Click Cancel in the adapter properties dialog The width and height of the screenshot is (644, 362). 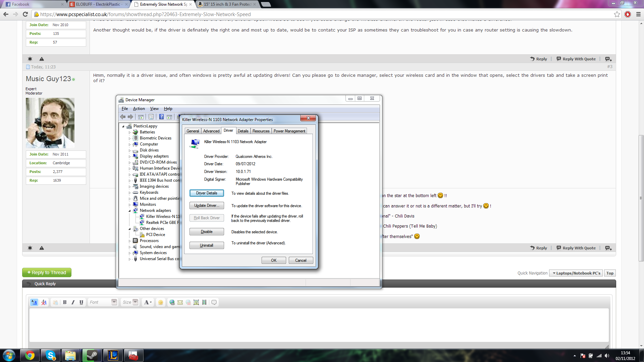(x=301, y=260)
